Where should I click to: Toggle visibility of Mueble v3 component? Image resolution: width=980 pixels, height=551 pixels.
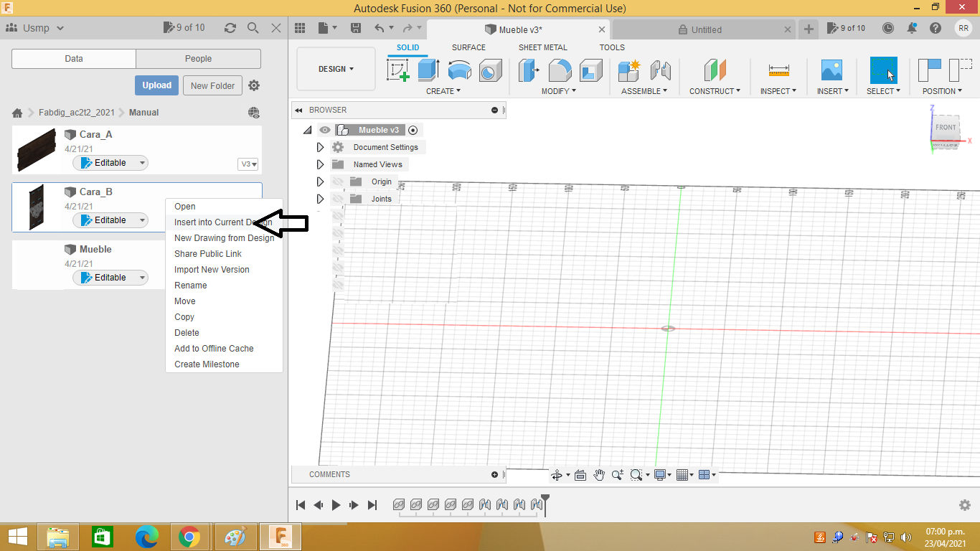tap(325, 130)
